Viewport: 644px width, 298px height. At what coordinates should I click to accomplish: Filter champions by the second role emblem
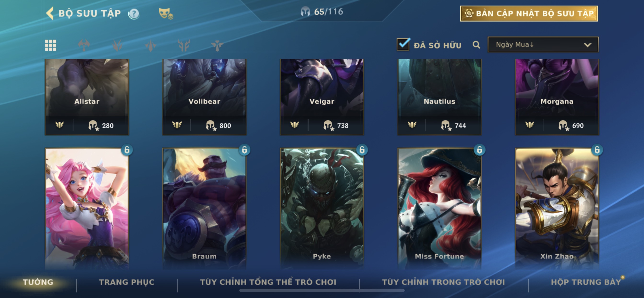[x=117, y=45]
